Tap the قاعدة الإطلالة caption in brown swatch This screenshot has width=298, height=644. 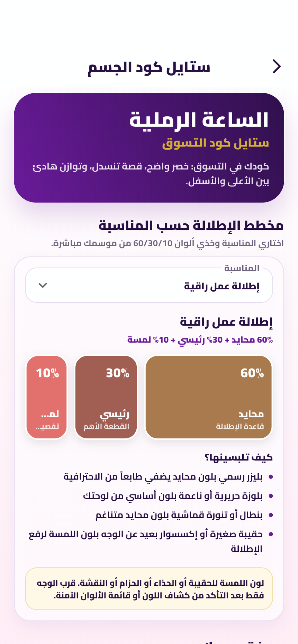240,426
